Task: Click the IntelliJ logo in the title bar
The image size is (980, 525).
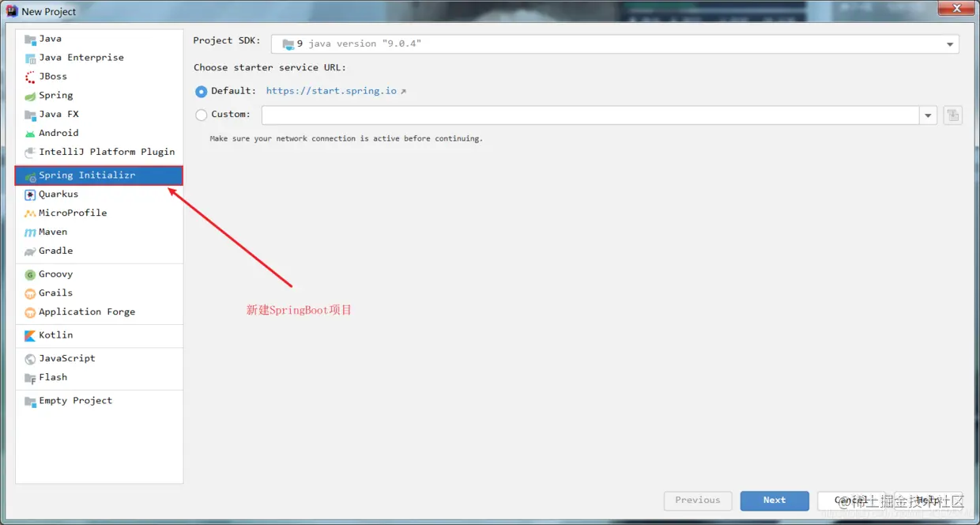Action: coord(12,11)
